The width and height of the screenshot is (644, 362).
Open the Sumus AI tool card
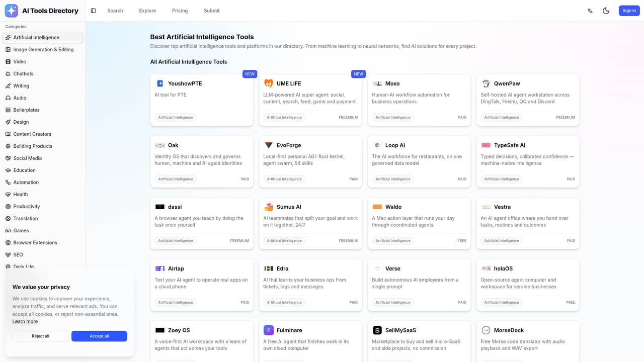310,223
